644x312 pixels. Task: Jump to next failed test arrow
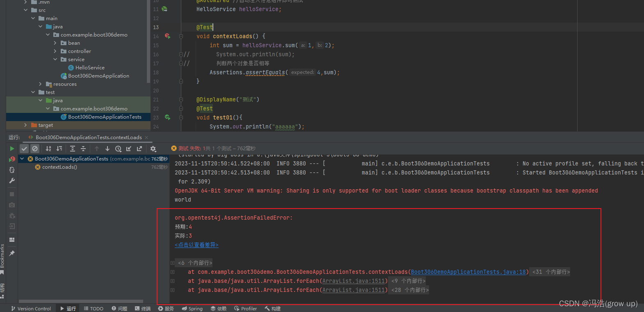coord(107,149)
